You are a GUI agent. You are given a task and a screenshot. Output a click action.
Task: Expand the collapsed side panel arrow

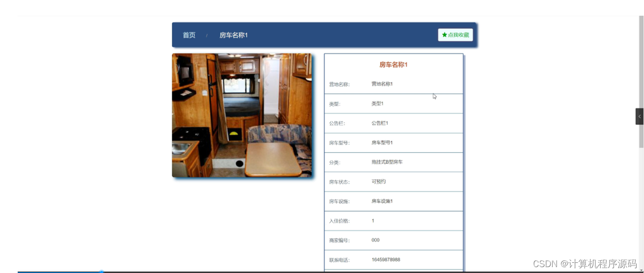[640, 116]
